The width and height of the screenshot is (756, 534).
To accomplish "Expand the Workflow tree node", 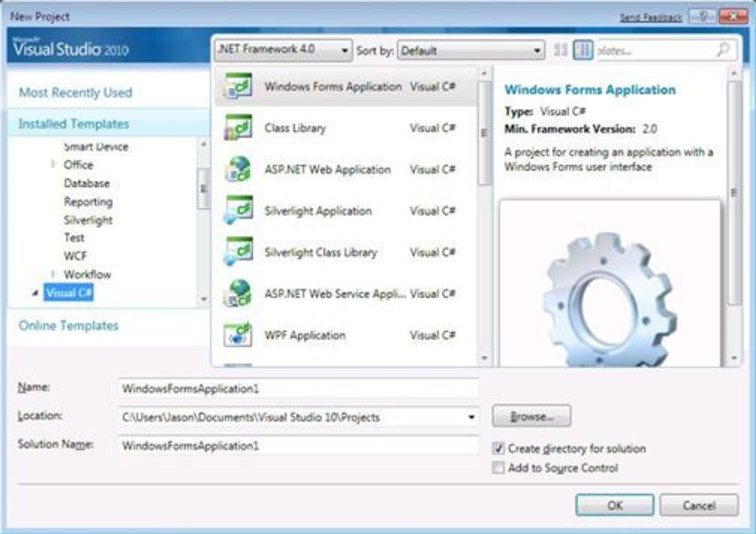I will click(x=53, y=273).
